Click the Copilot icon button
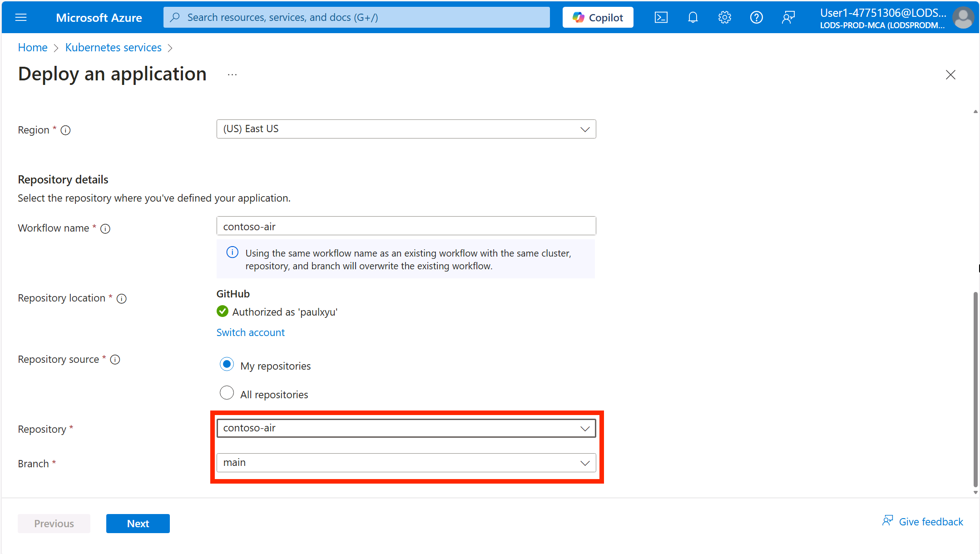 coord(598,17)
